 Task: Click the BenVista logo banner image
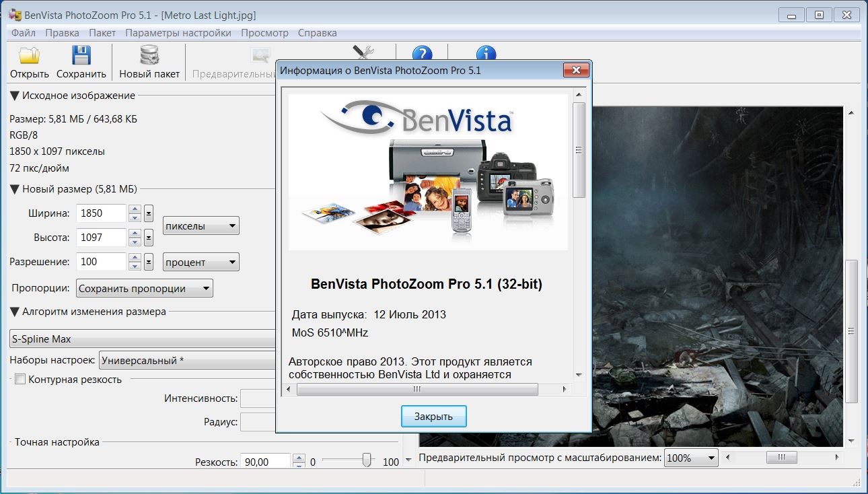[x=428, y=172]
